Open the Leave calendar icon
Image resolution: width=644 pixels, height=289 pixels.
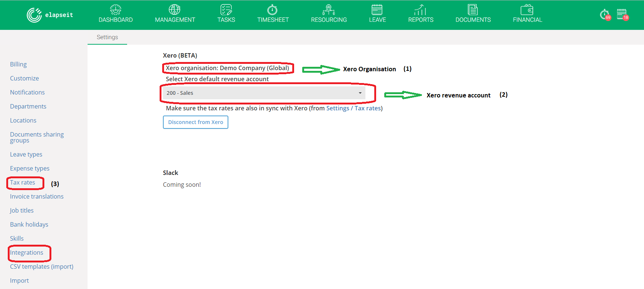377,10
